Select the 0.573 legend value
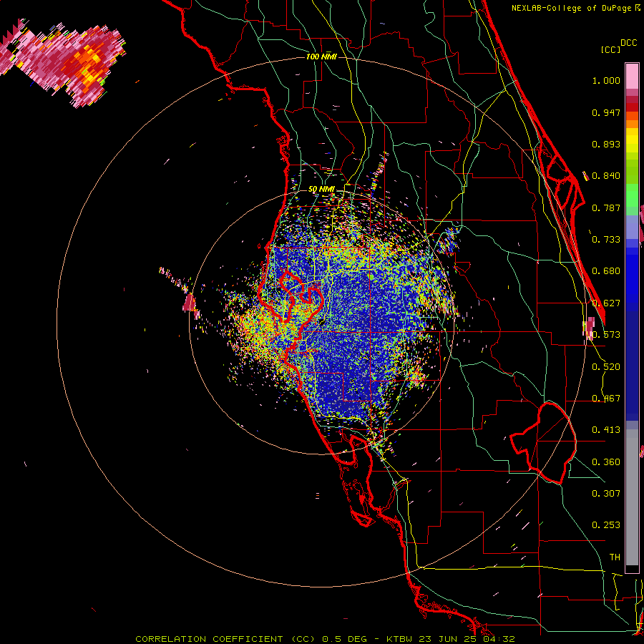Image resolution: width=644 pixels, height=644 pixels. pos(606,335)
